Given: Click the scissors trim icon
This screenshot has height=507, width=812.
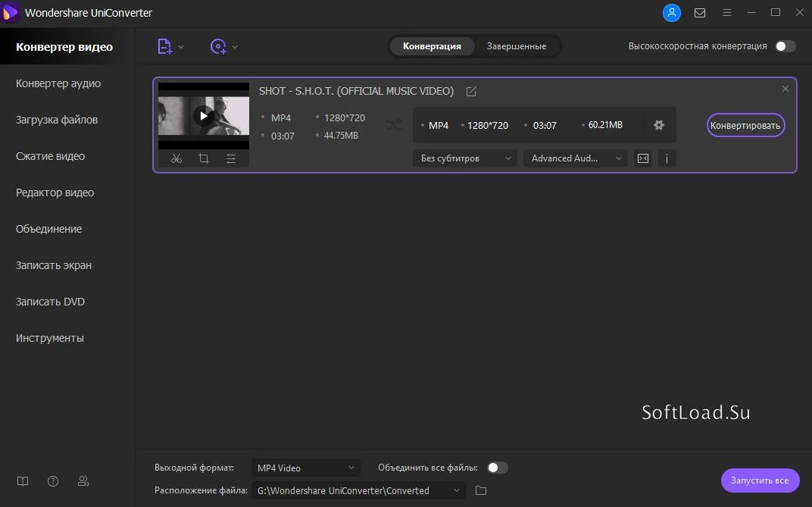Looking at the screenshot, I should 176,158.
